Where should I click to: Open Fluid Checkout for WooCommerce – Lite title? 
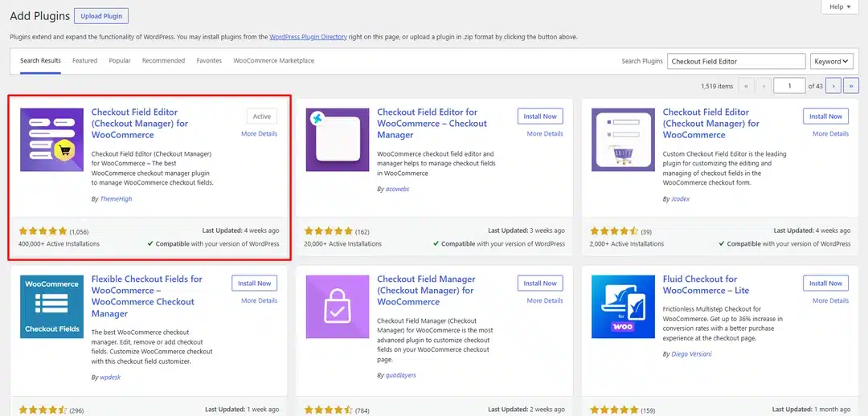706,284
